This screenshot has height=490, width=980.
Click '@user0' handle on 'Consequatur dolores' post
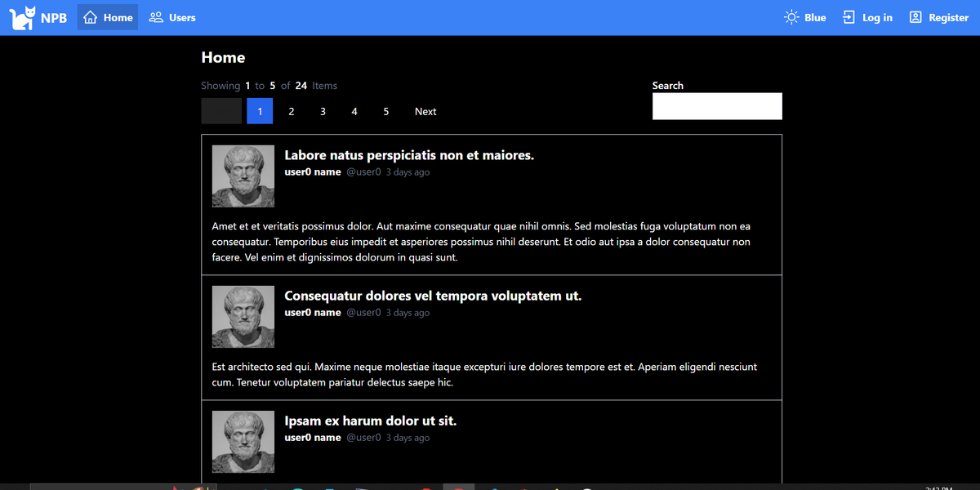click(363, 313)
